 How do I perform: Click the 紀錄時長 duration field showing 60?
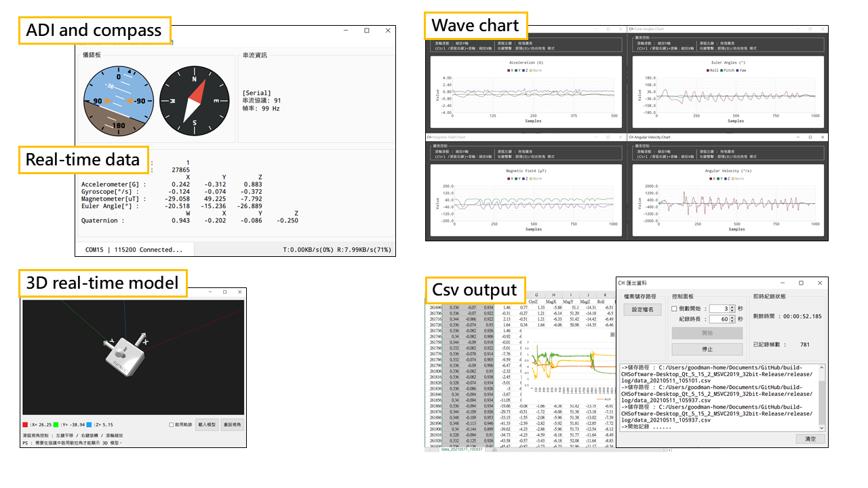[719, 319]
